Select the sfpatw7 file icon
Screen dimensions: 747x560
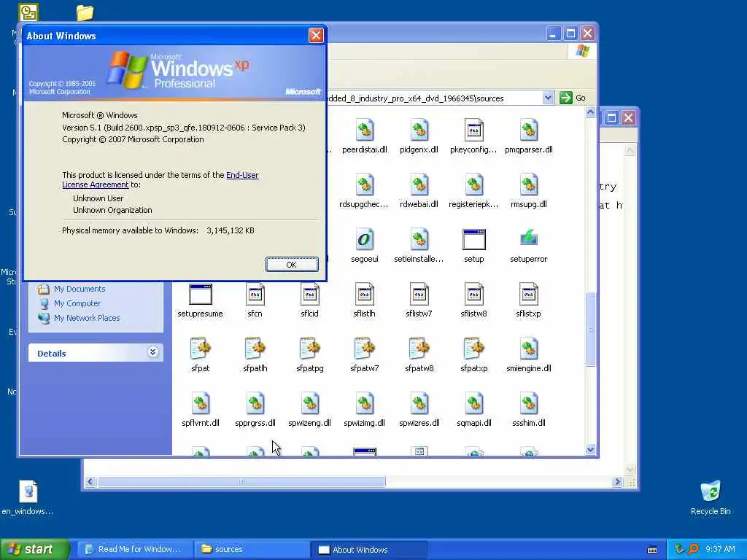pyautogui.click(x=365, y=349)
